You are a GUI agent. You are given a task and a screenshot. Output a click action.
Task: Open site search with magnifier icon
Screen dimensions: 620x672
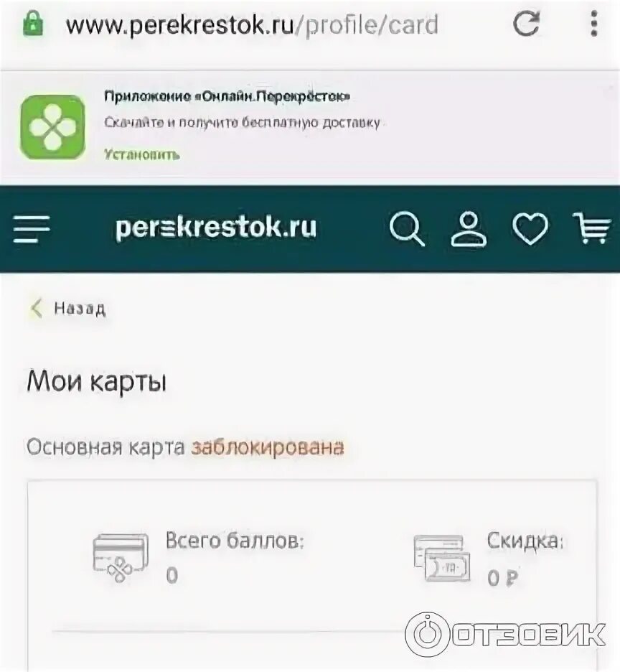click(407, 228)
